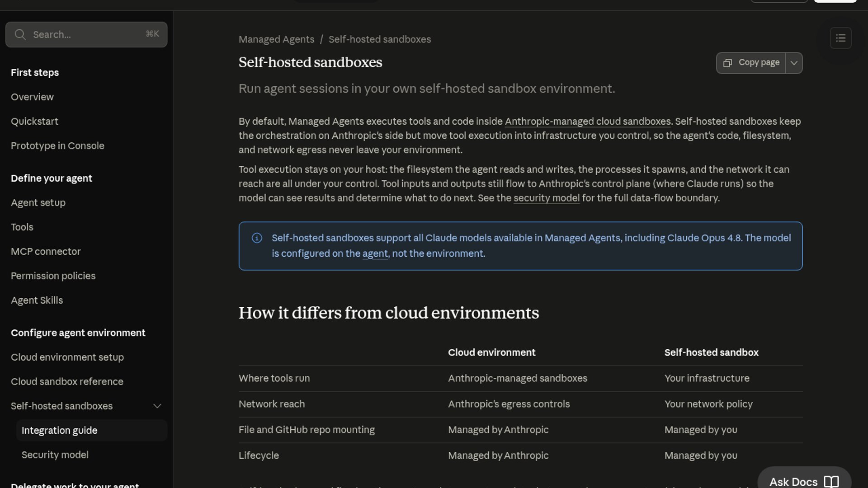Viewport: 868px width, 488px height.
Task: Open MCP connector page
Action: coord(46,251)
